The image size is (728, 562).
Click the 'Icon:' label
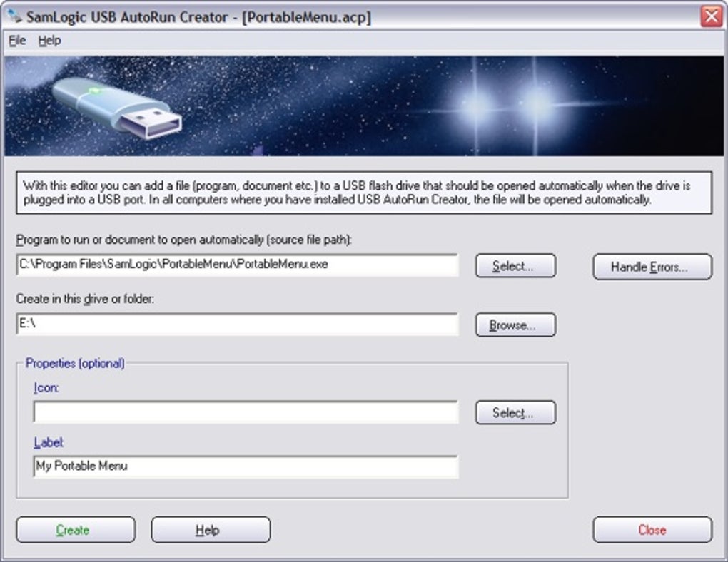point(46,387)
